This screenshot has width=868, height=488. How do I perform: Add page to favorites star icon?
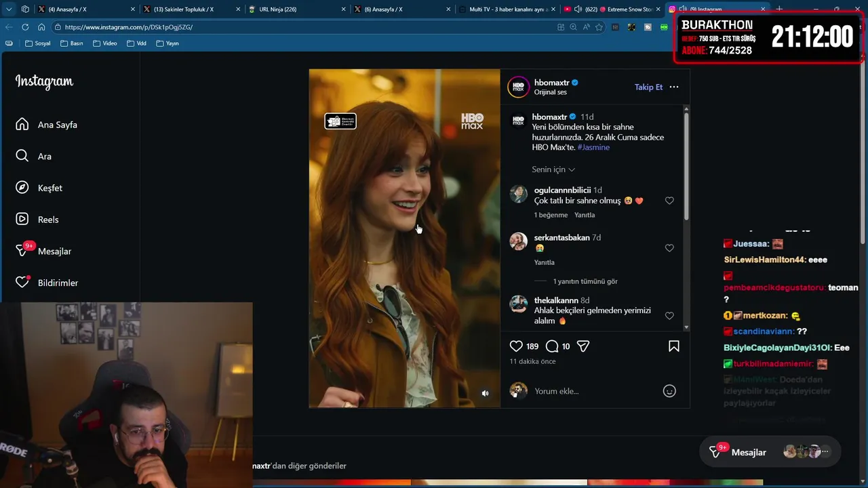pyautogui.click(x=599, y=27)
